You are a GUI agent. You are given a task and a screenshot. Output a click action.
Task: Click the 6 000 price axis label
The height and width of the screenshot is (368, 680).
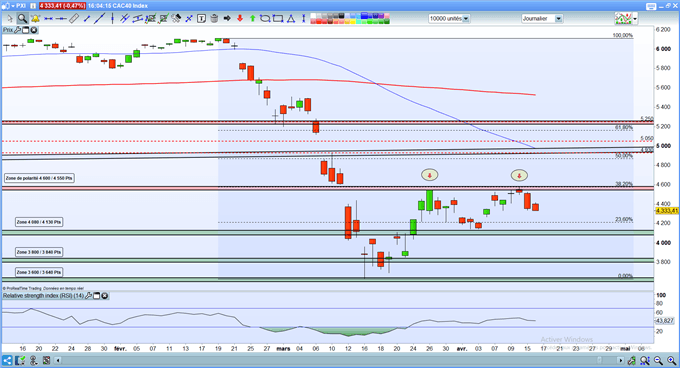(x=663, y=49)
